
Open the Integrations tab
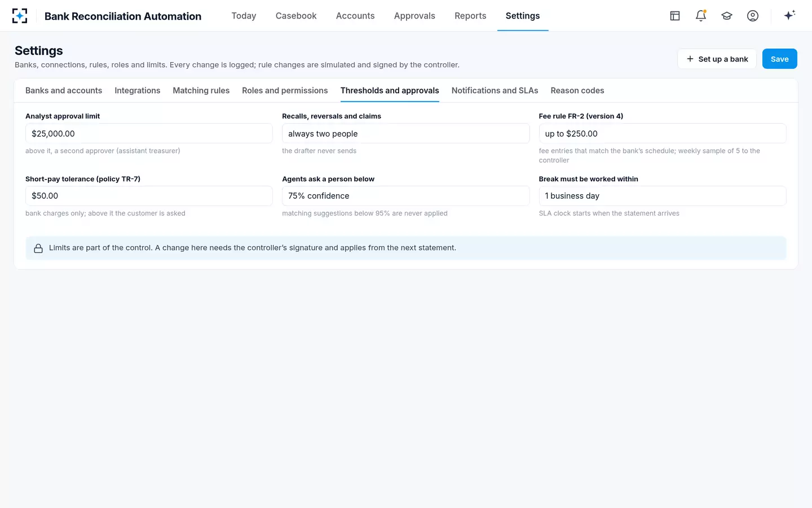138,90
